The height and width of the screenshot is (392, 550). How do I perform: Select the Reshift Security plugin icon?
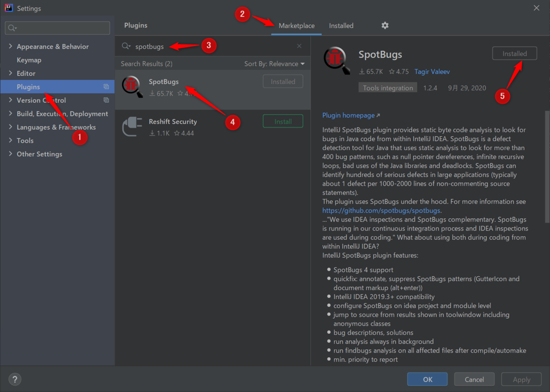[132, 126]
